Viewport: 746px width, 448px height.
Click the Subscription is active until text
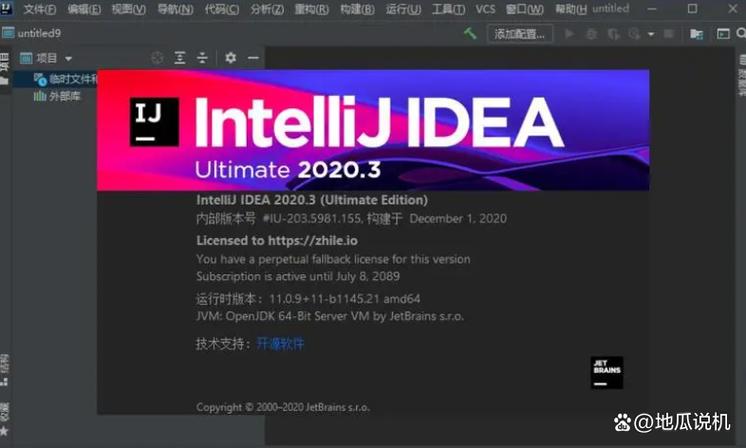click(x=298, y=276)
